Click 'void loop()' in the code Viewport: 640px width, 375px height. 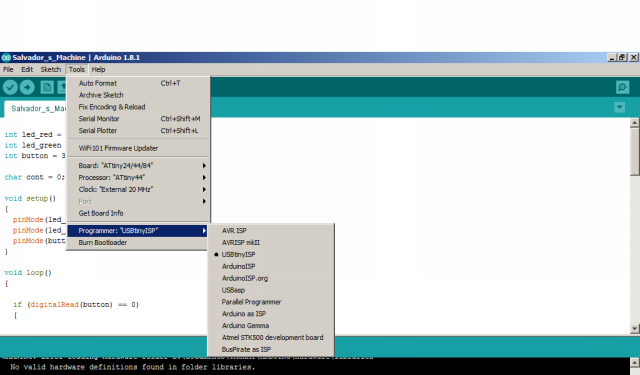[28, 273]
